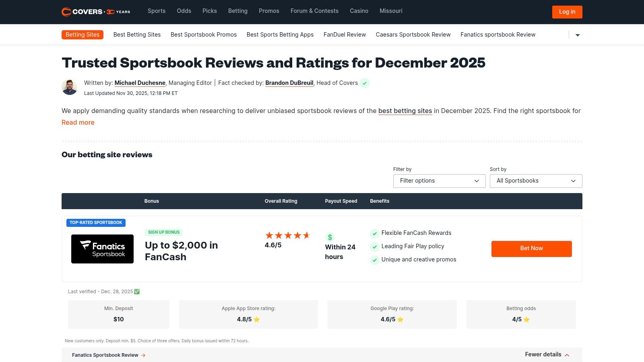This screenshot has width=644, height=362.
Task: Click the author's profile photo
Action: (x=70, y=87)
